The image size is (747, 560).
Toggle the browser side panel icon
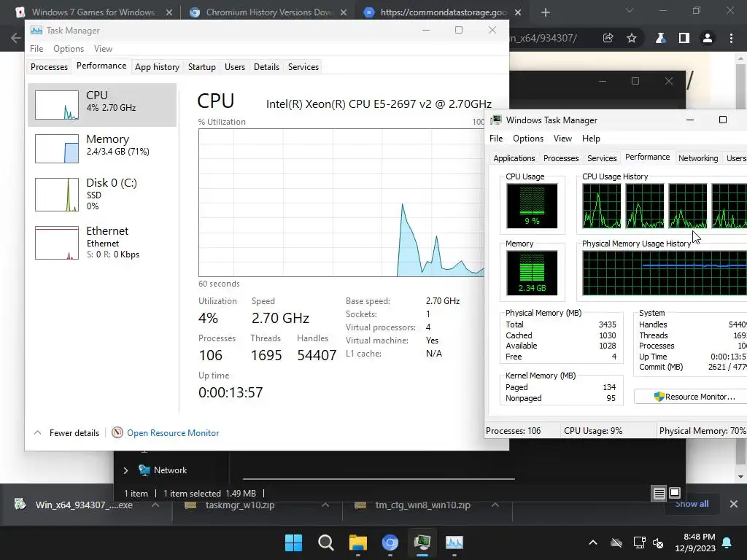684,38
